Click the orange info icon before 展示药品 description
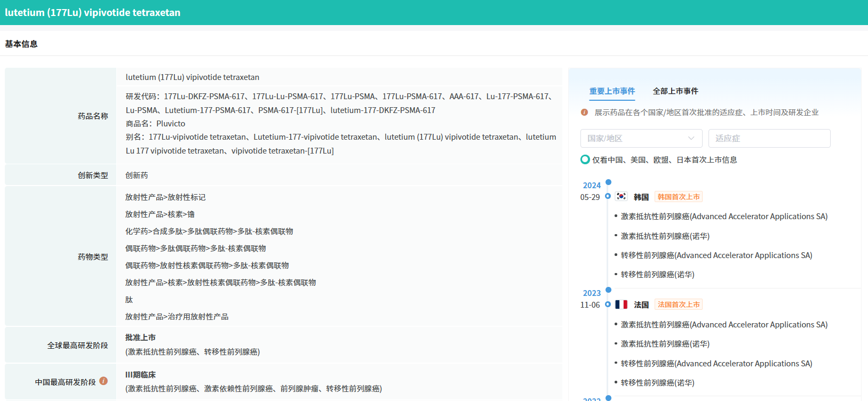The width and height of the screenshot is (868, 401). pos(584,112)
